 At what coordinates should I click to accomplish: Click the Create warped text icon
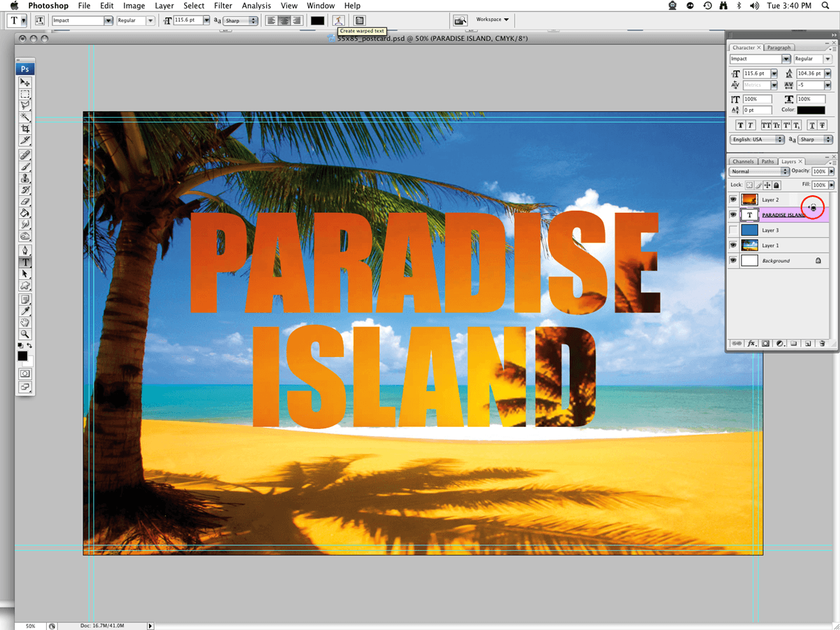pos(339,20)
